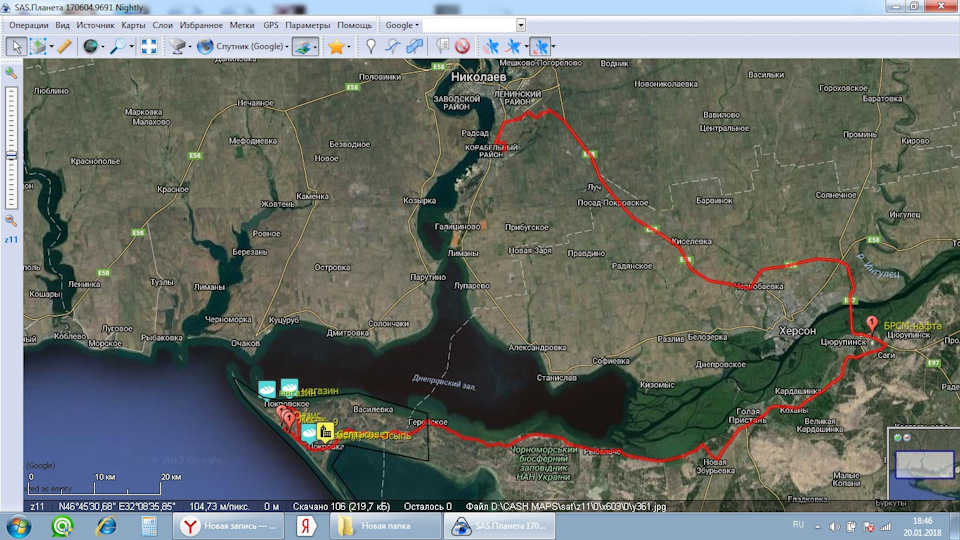Click zoom in magnifier on left panel

click(x=10, y=72)
